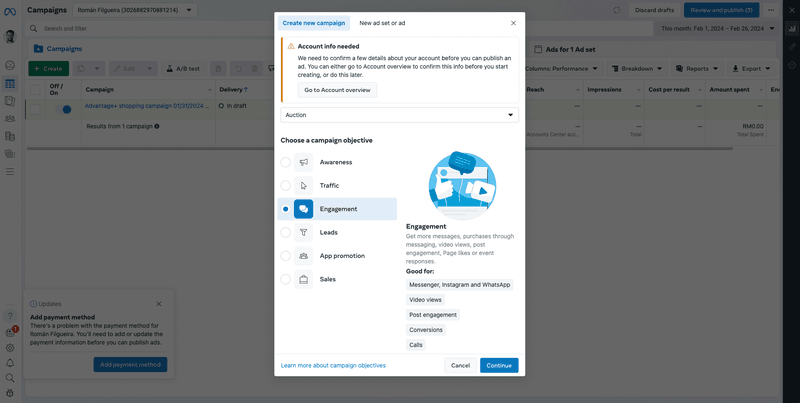Open the settings gear icon in sidebar
Image resolution: width=800 pixels, height=403 pixels.
pyautogui.click(x=10, y=348)
